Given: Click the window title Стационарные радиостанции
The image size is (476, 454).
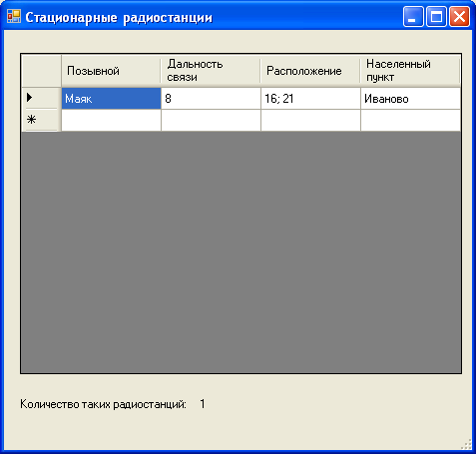Looking at the screenshot, I should point(119,18).
